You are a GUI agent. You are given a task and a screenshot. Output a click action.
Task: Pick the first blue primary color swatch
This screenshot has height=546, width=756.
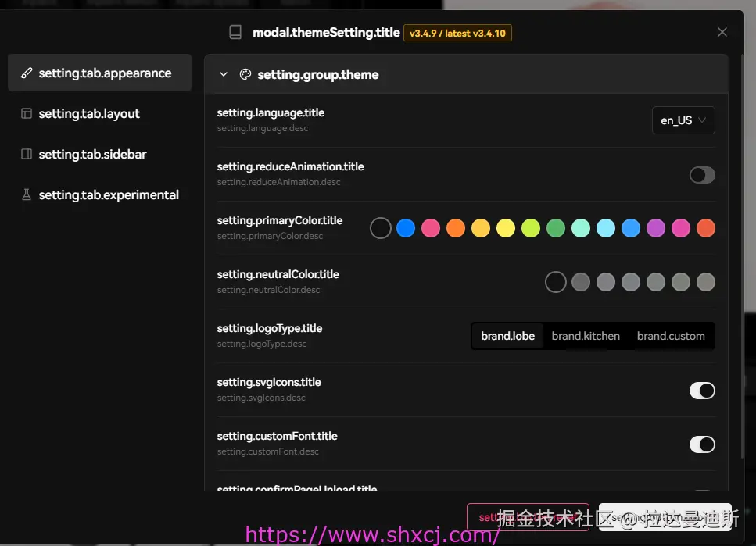point(406,228)
